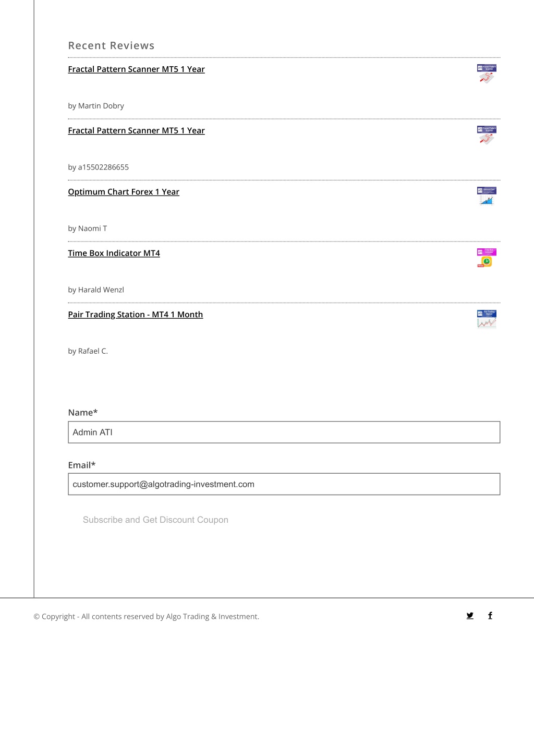534x756 pixels.
Task: Open Fractal Pattern Scanner link above a15502286655
Action: pyautogui.click(x=136, y=130)
